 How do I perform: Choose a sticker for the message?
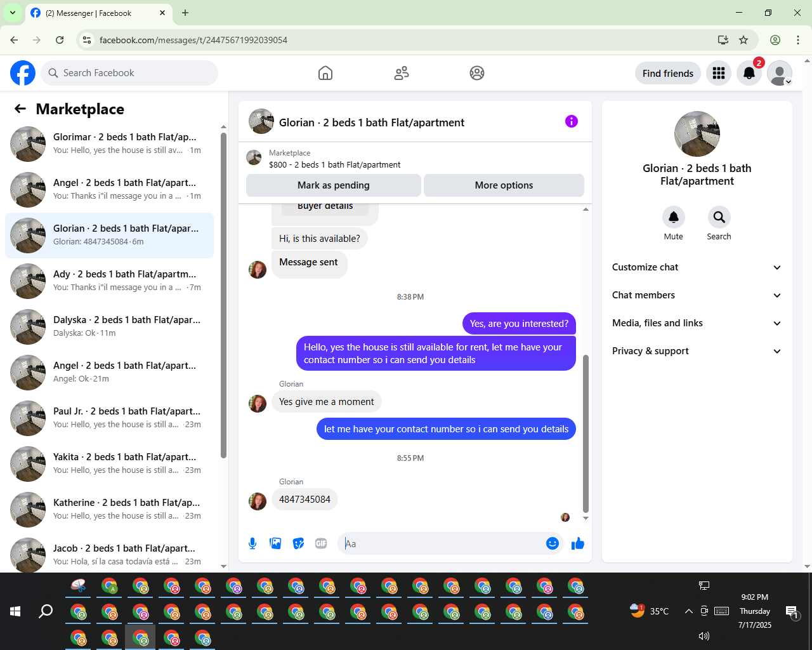(x=298, y=543)
